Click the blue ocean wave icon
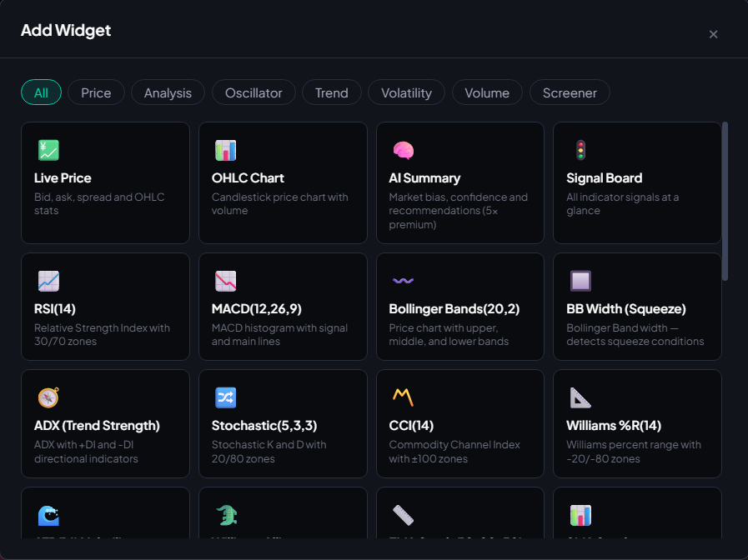748x560 pixels. [x=48, y=515]
